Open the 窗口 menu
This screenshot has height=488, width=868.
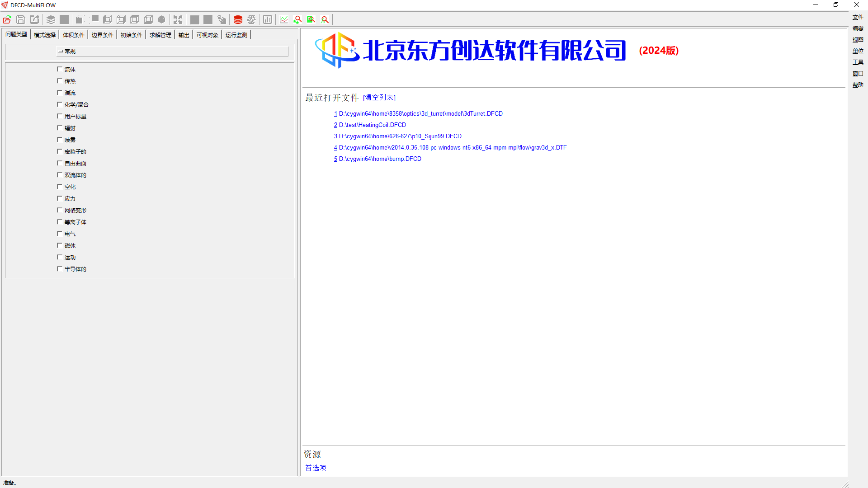[x=858, y=74]
